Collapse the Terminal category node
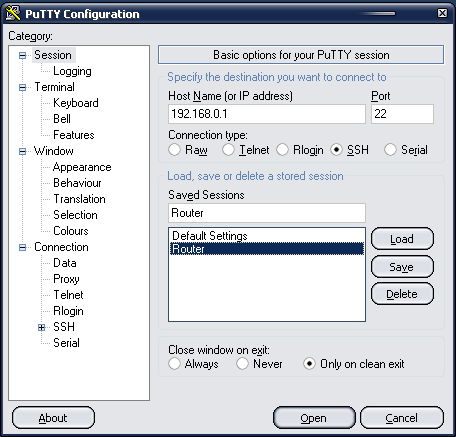This screenshot has width=456, height=437. tap(22, 87)
